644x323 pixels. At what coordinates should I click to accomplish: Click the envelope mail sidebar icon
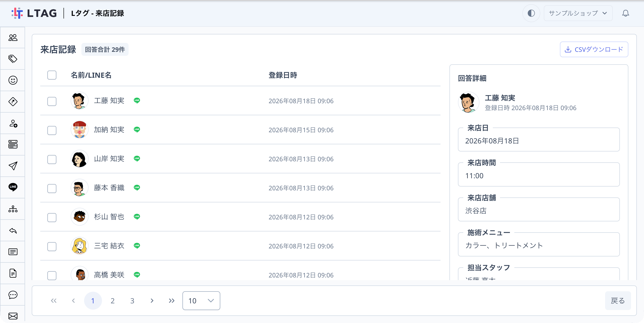click(x=13, y=316)
